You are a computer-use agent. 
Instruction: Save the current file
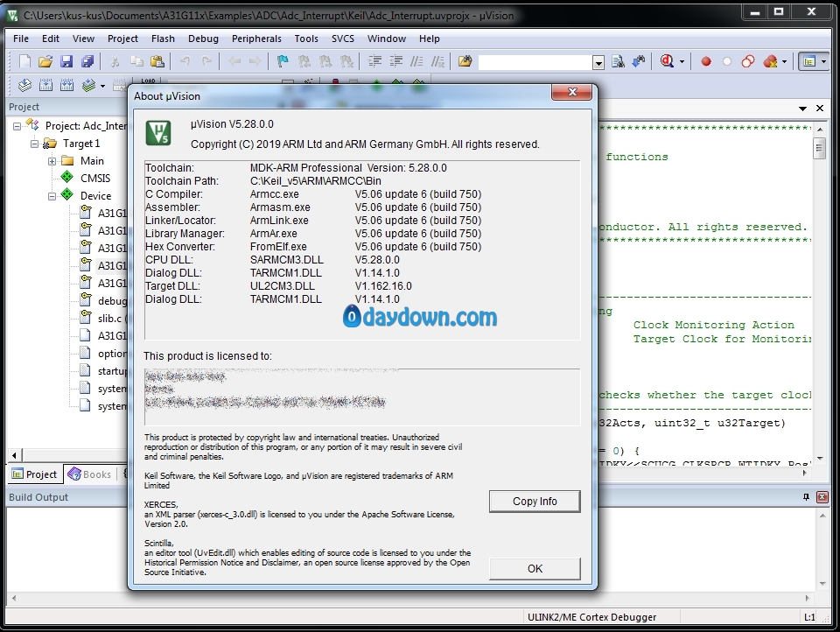coord(66,61)
